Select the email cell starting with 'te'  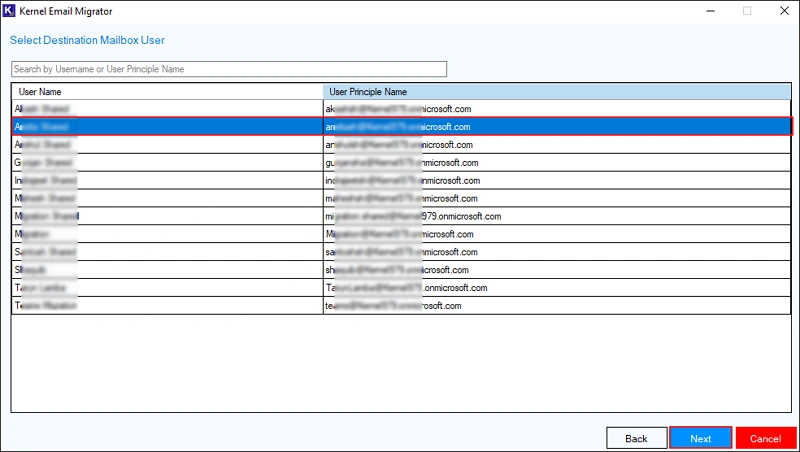[x=557, y=306]
